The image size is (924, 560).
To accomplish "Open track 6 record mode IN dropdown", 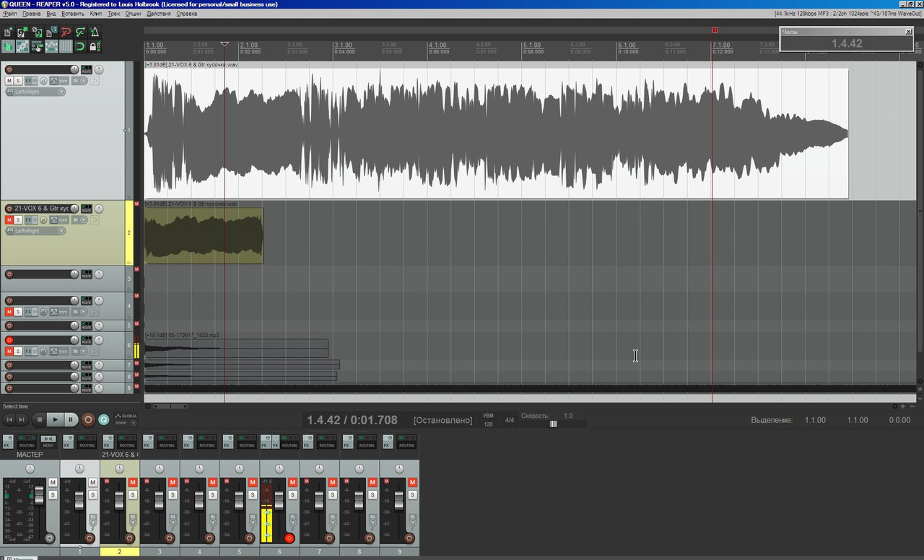I will pos(79,351).
